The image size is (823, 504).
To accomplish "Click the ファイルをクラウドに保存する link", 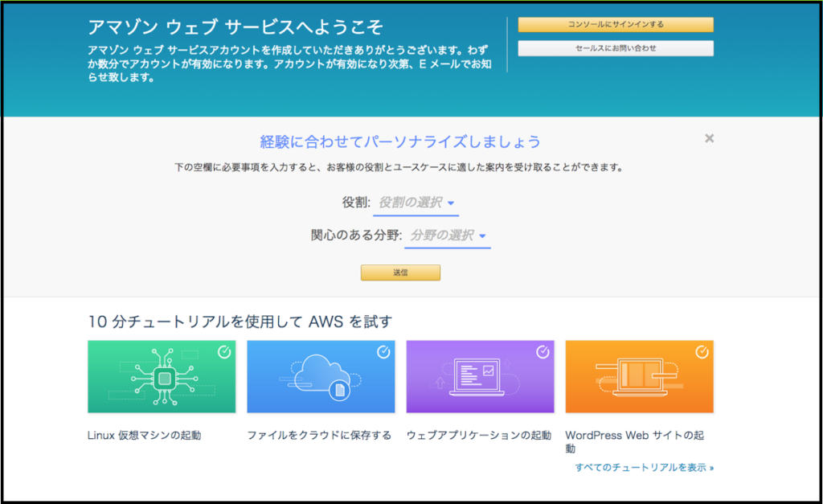I will coord(319,435).
